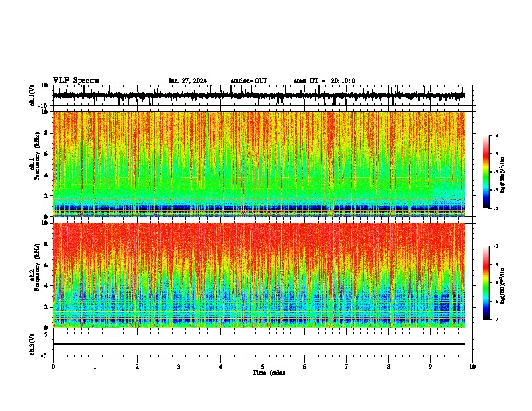This screenshot has height=411, width=532.
Task: Click the time axis tick label '10'
Action: tap(472, 367)
